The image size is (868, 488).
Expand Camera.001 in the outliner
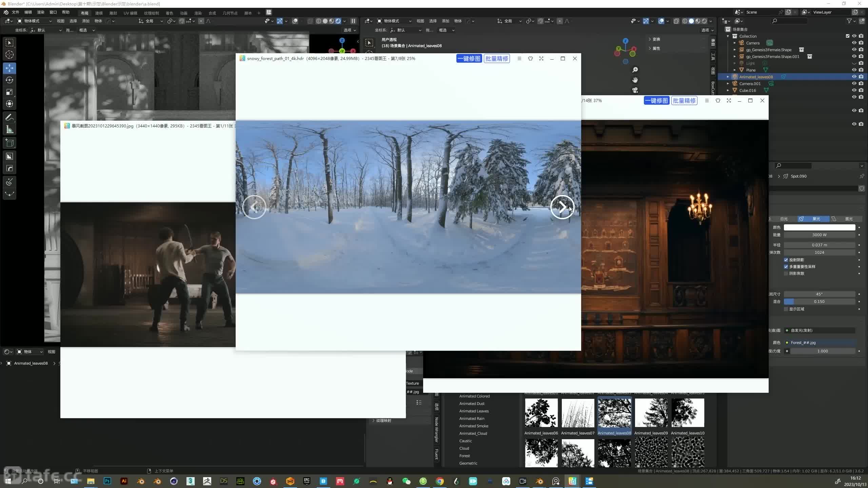(728, 84)
